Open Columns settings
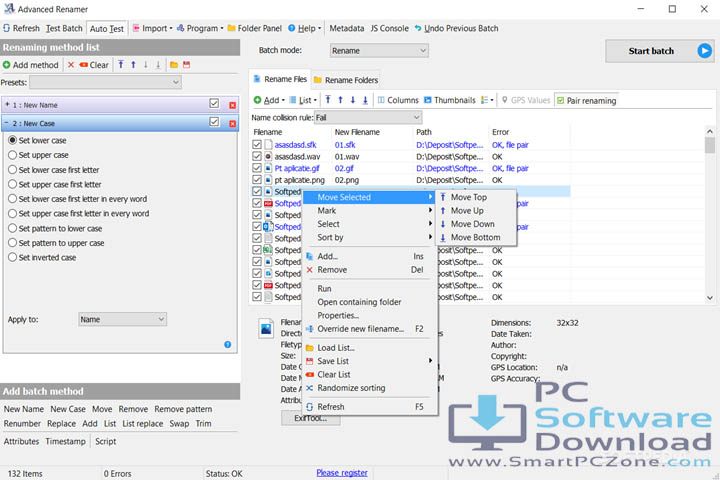The image size is (720, 480). point(398,100)
